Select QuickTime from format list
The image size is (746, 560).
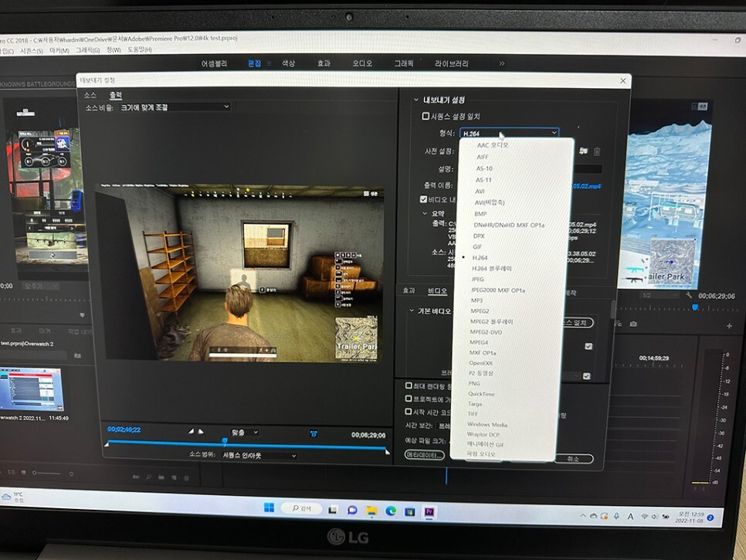[481, 394]
